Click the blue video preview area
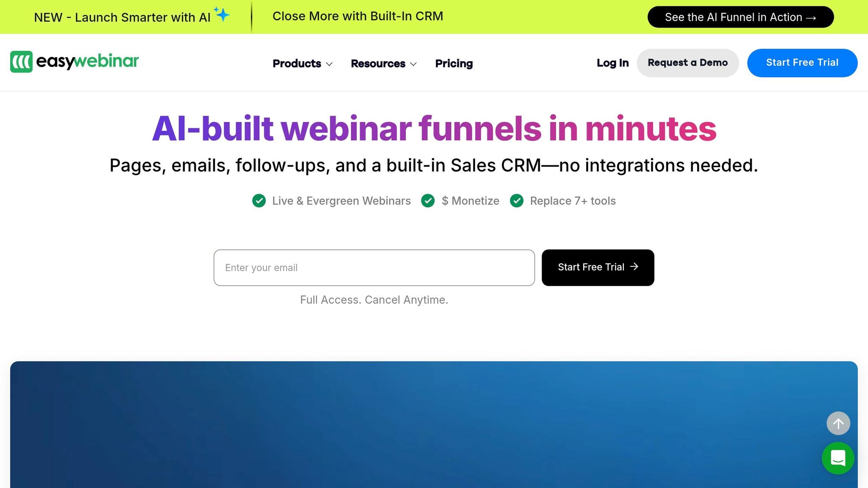 [434, 424]
